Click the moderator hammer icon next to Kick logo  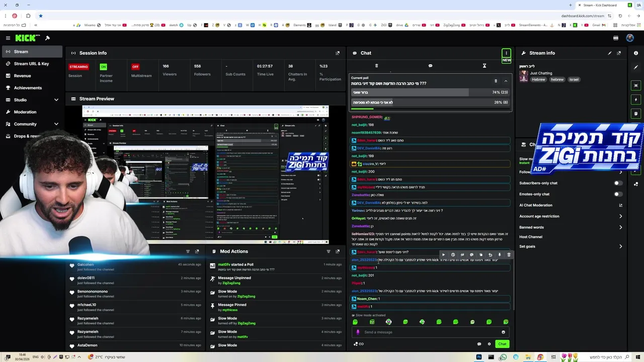click(x=47, y=38)
